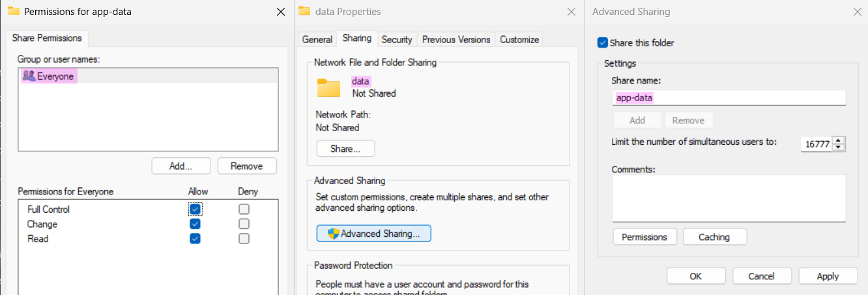This screenshot has height=295, width=868.
Task: Open the Caching settings
Action: tap(714, 237)
